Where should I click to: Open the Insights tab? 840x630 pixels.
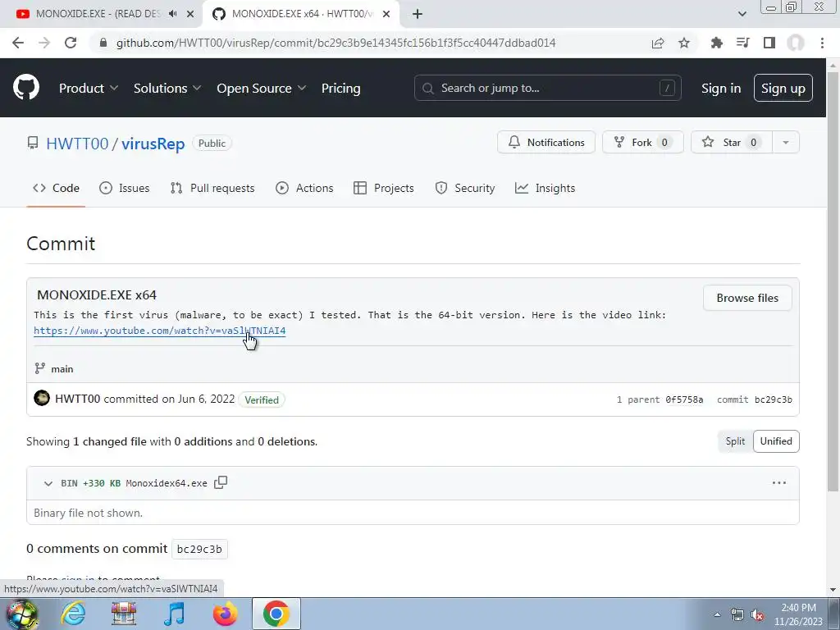[x=545, y=188]
